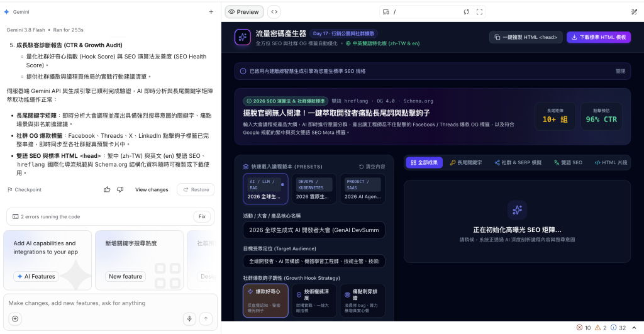The image size is (644, 334).
Task: Click the 96% CTR stat card
Action: pyautogui.click(x=601, y=116)
